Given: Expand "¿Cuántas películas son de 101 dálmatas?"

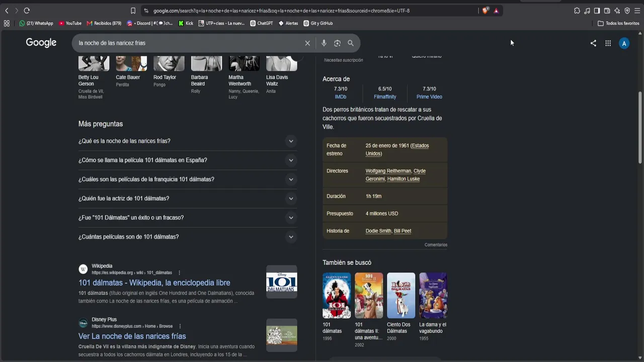Looking at the screenshot, I should point(188,237).
